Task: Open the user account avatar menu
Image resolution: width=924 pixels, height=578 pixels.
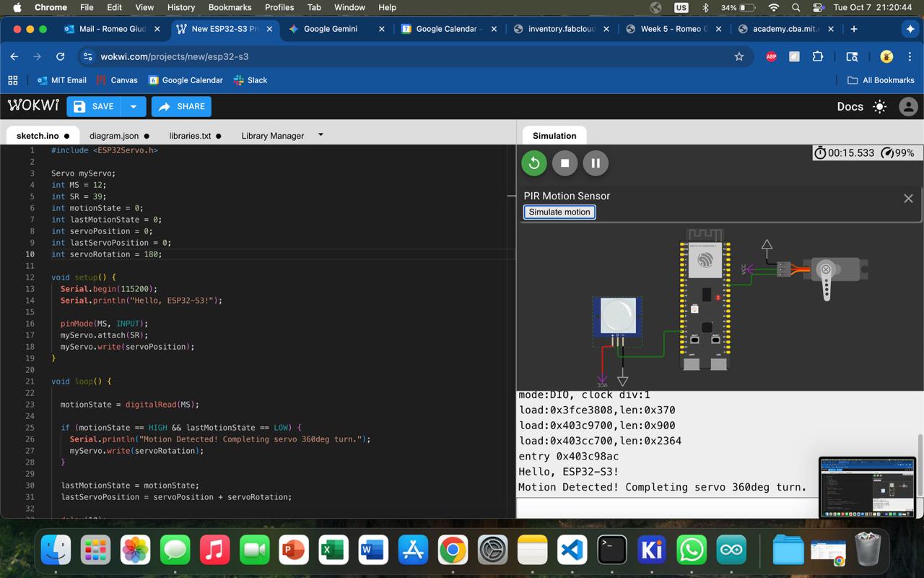Action: (x=908, y=107)
